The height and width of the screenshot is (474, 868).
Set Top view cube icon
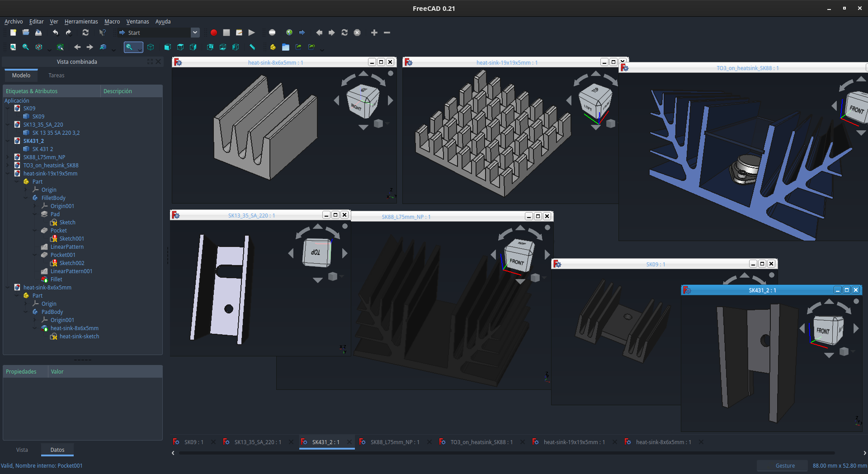(180, 47)
